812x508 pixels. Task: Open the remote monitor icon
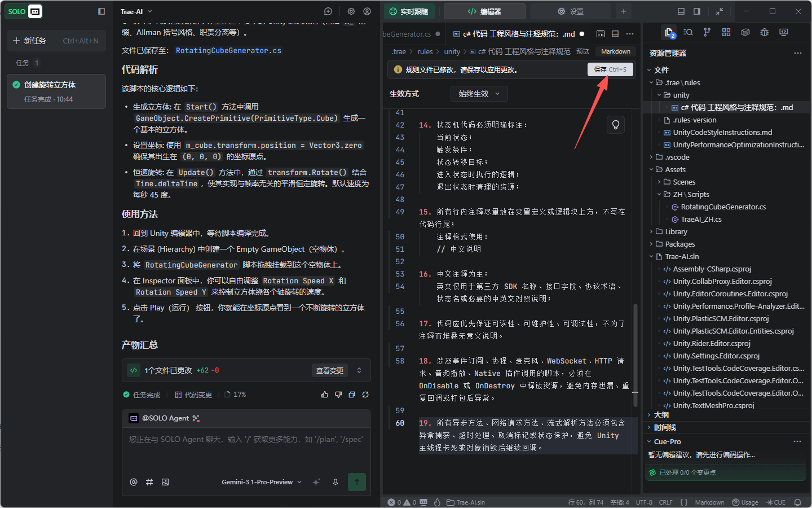point(784,32)
